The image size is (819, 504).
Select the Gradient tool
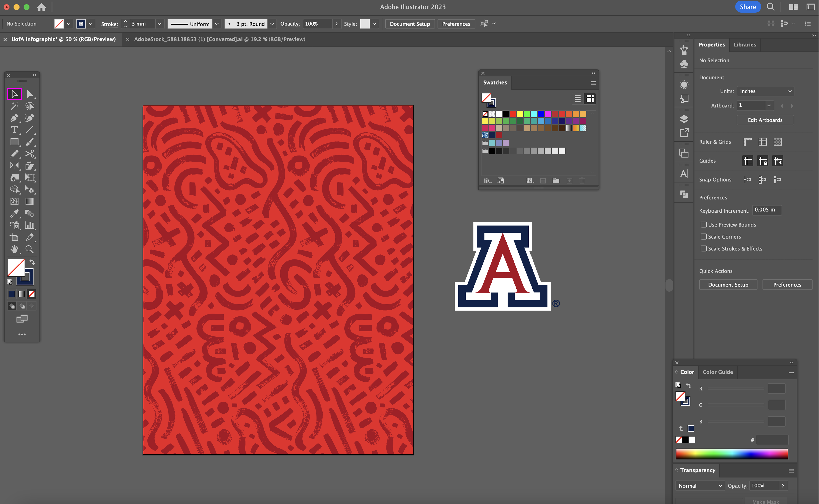click(x=29, y=201)
